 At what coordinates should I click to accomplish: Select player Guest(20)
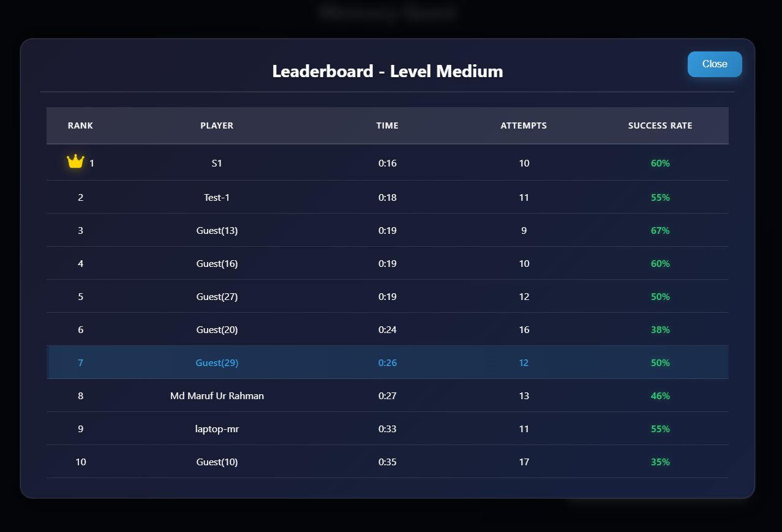click(x=217, y=330)
